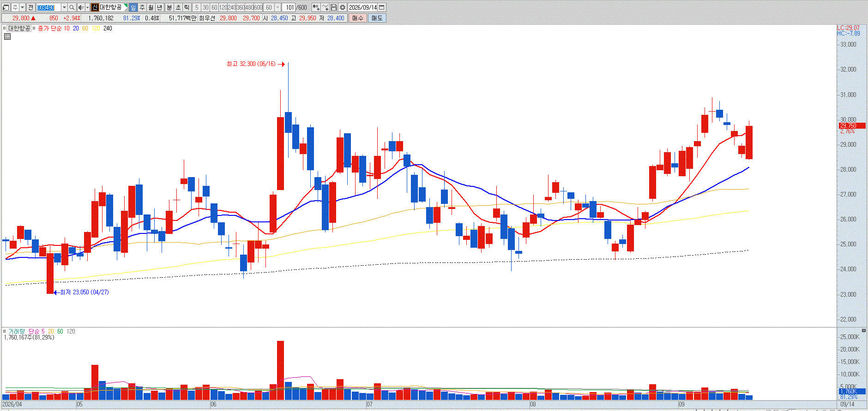Click the data grid icon under the chart title
The height and width of the screenshot is (411, 868).
[x=7, y=36]
